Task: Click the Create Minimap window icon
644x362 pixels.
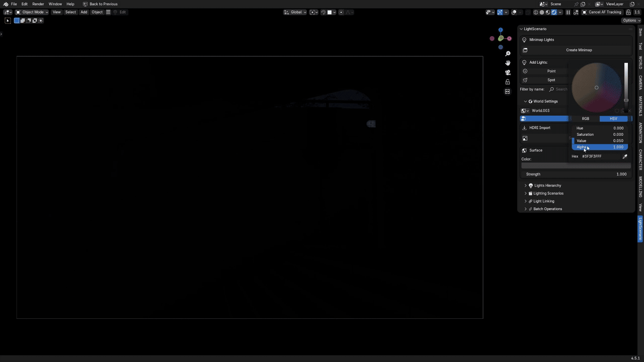Action: pos(525,50)
